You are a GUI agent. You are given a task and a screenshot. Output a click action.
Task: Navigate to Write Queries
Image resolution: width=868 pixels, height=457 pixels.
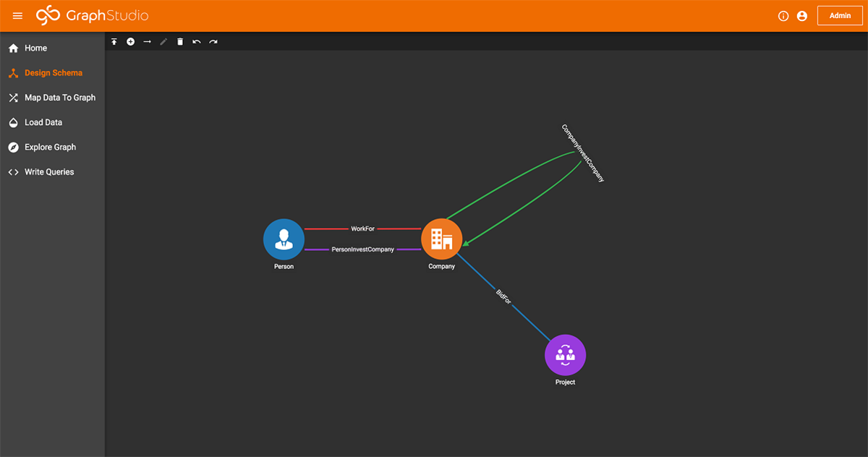(49, 171)
